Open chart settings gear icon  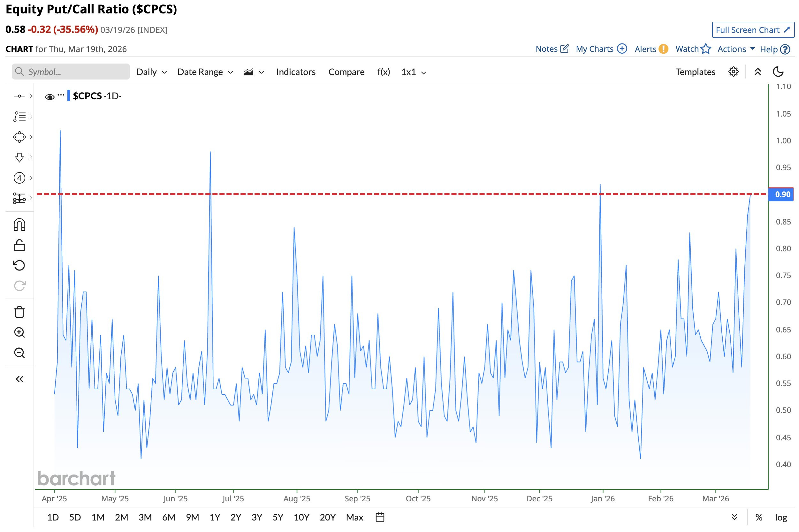pyautogui.click(x=733, y=72)
